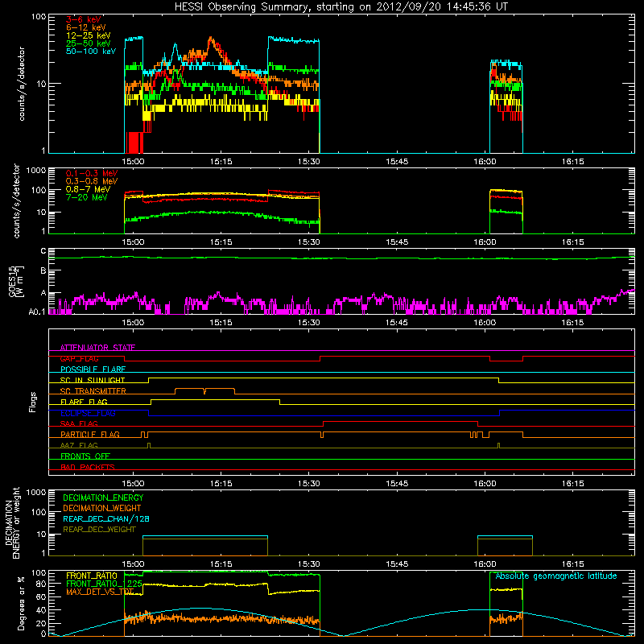Select the SC_IN_SUNLIGHT flag label
The image size is (644, 644).
coord(93,380)
